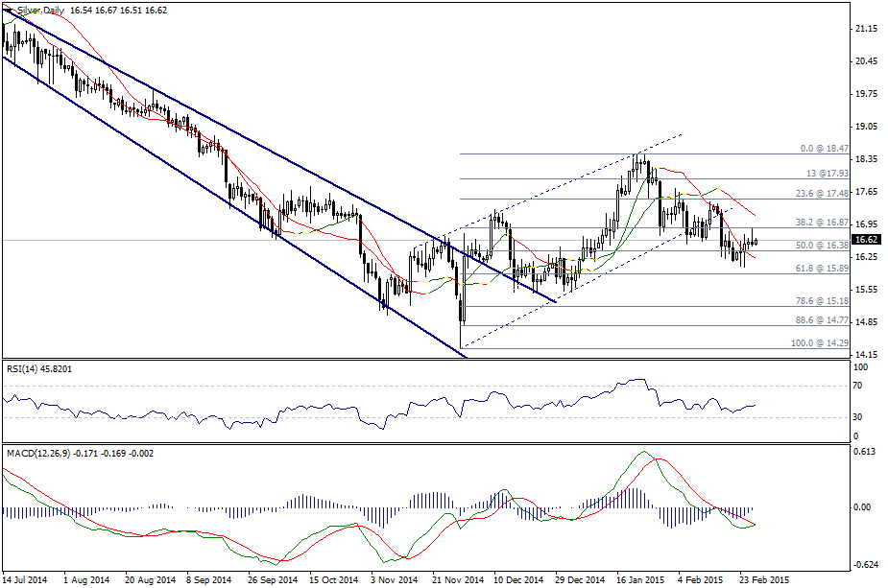
Task: Click date label 21 Nov 2014
Action: [458, 580]
